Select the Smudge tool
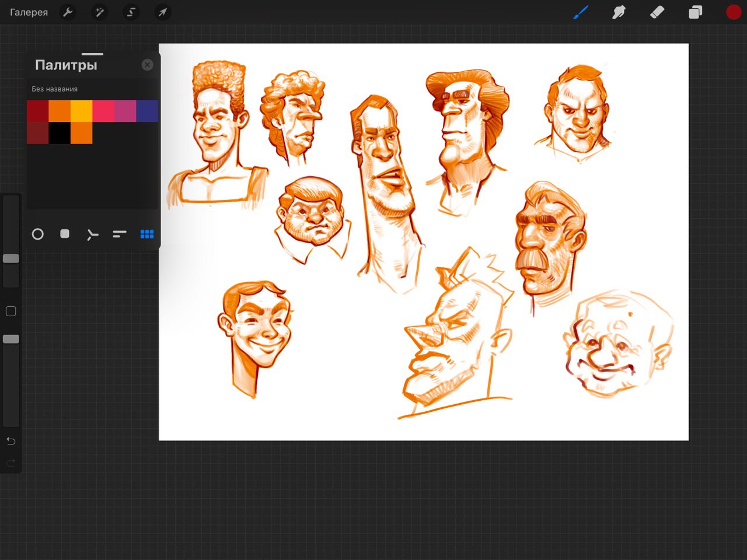This screenshot has height=560, width=747. (x=619, y=12)
